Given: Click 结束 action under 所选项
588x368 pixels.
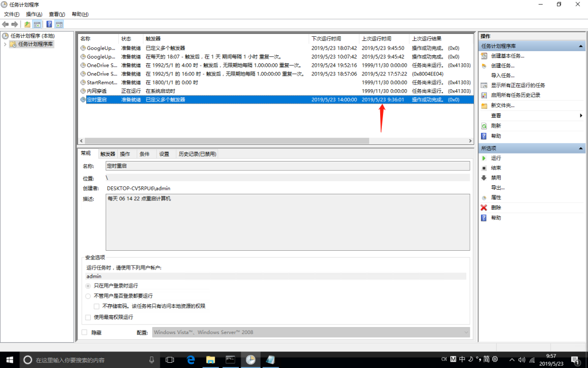Looking at the screenshot, I should (496, 168).
